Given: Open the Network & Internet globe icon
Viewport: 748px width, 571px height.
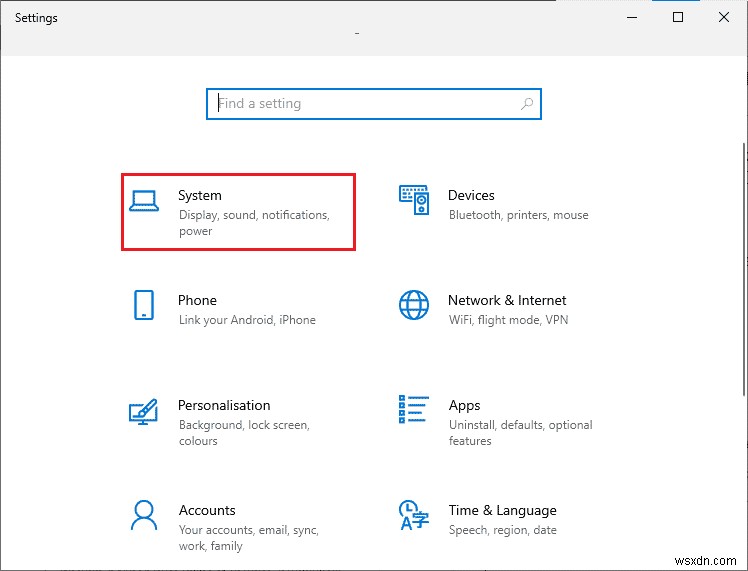Looking at the screenshot, I should tap(414, 305).
